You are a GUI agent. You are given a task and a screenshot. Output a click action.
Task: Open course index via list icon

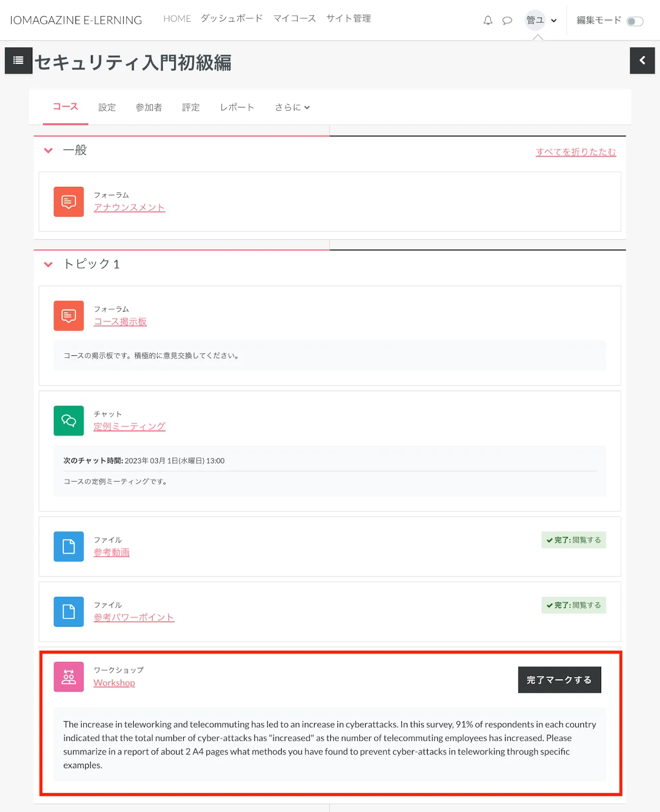tap(18, 60)
